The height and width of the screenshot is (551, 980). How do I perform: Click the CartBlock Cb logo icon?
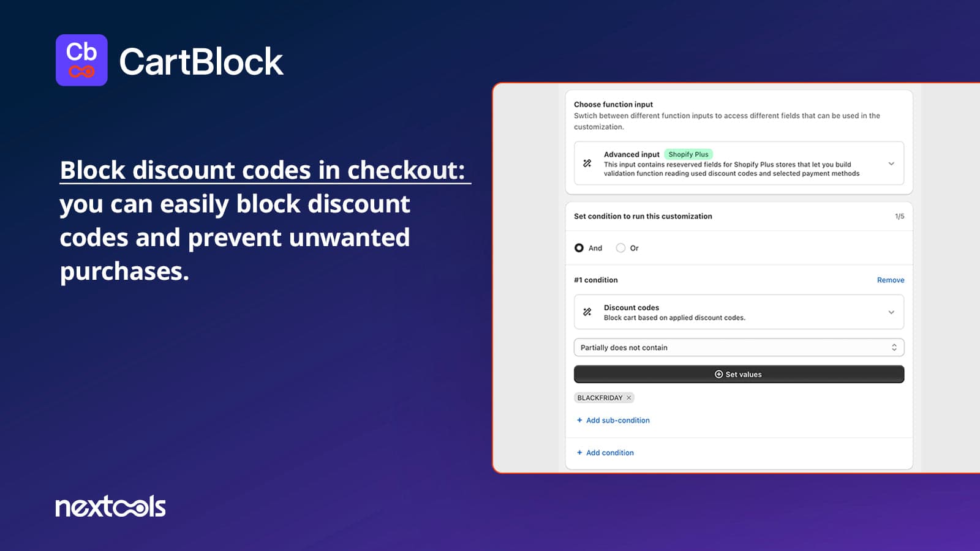point(81,60)
